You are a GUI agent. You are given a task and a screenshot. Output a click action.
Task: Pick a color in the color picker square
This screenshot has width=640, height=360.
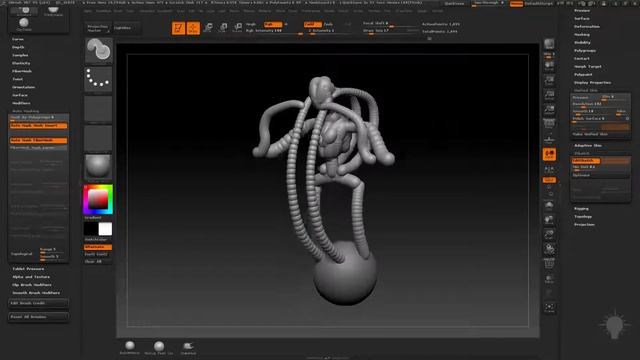point(98,199)
